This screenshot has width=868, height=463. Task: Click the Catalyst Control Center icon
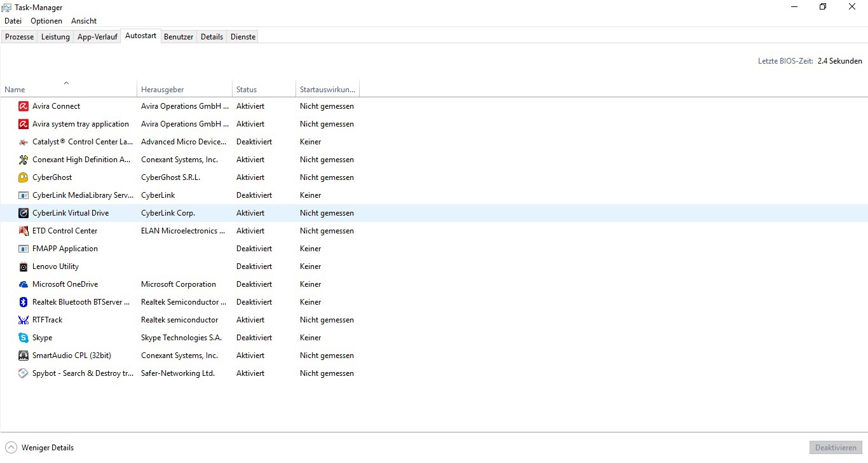[x=24, y=142]
